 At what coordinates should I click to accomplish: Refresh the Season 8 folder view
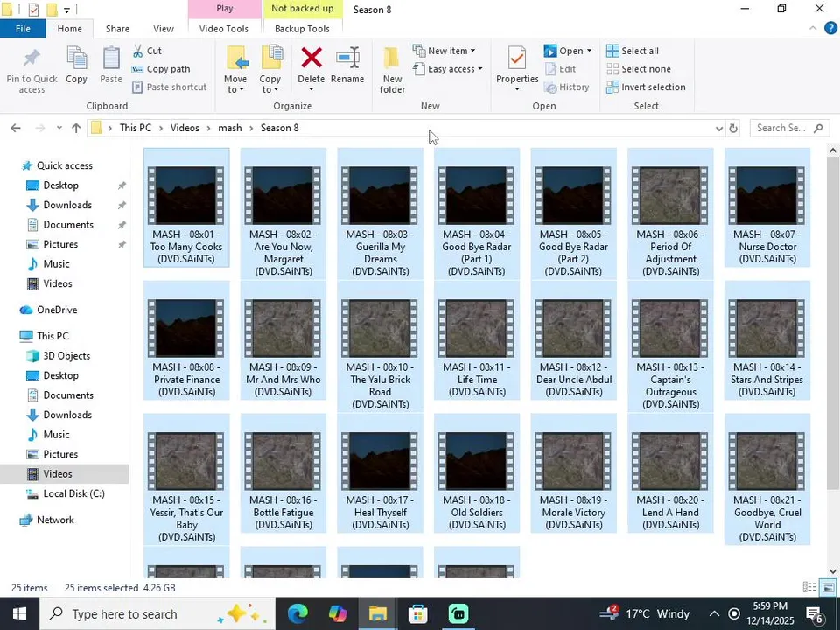(x=733, y=128)
